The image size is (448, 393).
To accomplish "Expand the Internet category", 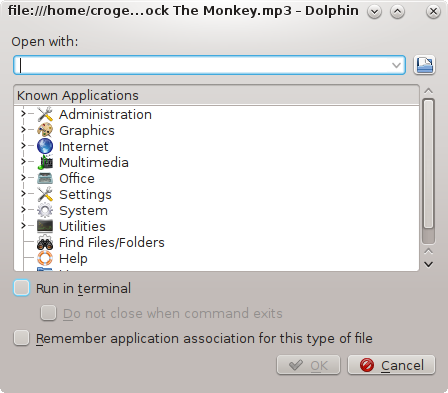I will (x=23, y=146).
